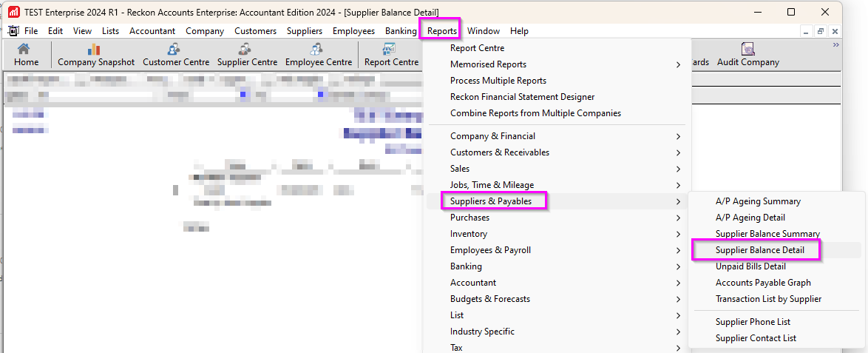Open the Suppliers menu
Screen dimensions: 868x353
coord(305,31)
